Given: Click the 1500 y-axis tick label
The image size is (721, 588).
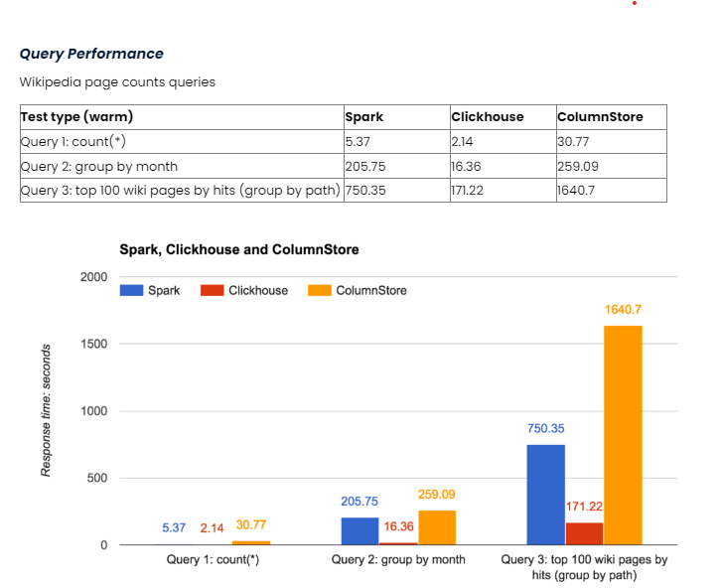Looking at the screenshot, I should 93,344.
